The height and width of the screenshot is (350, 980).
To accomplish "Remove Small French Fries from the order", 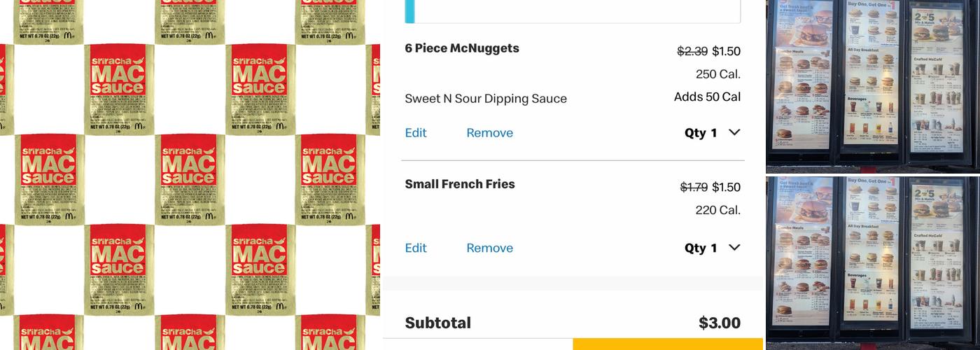I will pos(489,248).
